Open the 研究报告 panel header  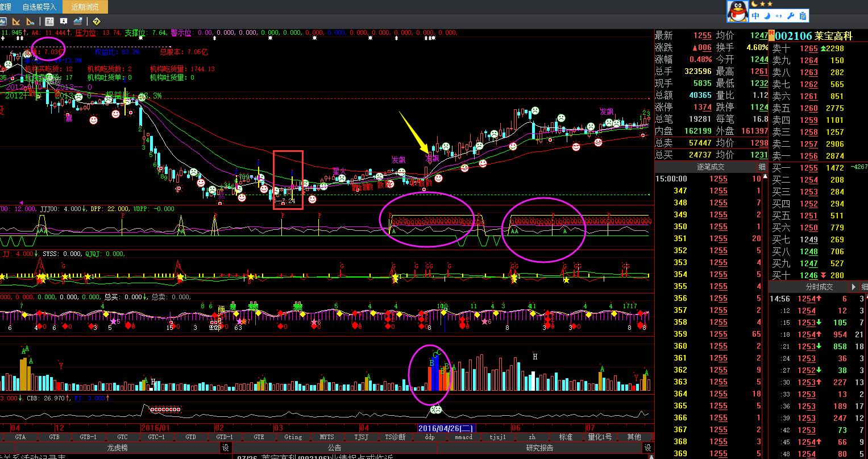(539, 448)
